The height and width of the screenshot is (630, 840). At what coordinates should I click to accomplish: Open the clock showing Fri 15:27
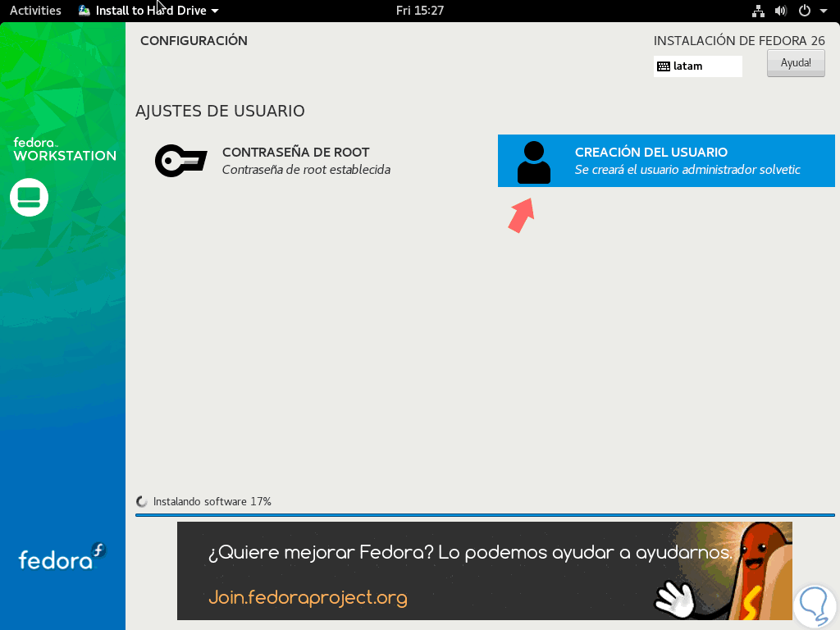point(419,10)
